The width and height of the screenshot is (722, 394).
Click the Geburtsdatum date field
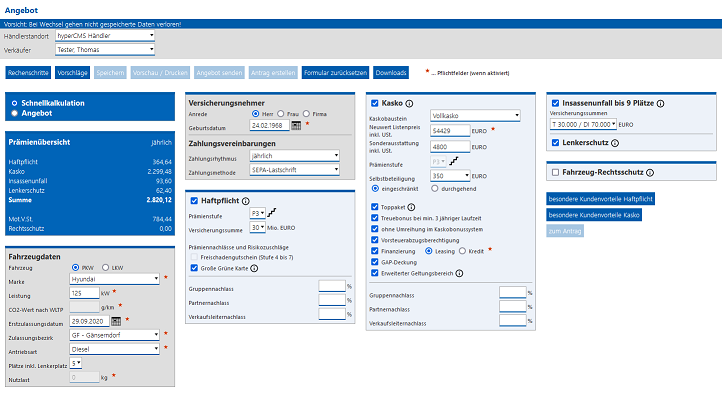point(269,125)
